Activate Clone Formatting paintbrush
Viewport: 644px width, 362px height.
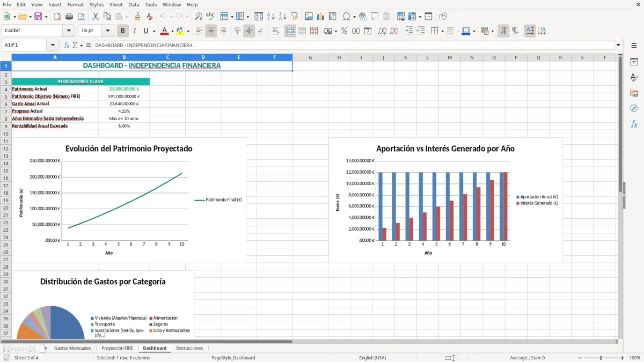click(x=137, y=17)
